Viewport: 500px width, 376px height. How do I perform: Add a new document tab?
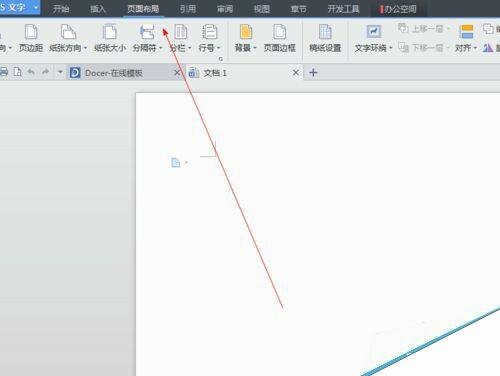tap(313, 72)
